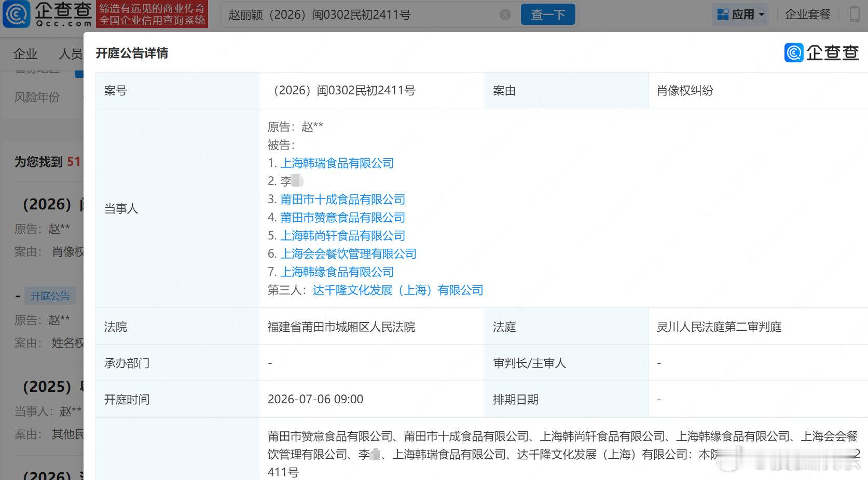Click the 肖像权纠纷 cause-of-action value
Image resolution: width=868 pixels, height=480 pixels.
click(685, 91)
